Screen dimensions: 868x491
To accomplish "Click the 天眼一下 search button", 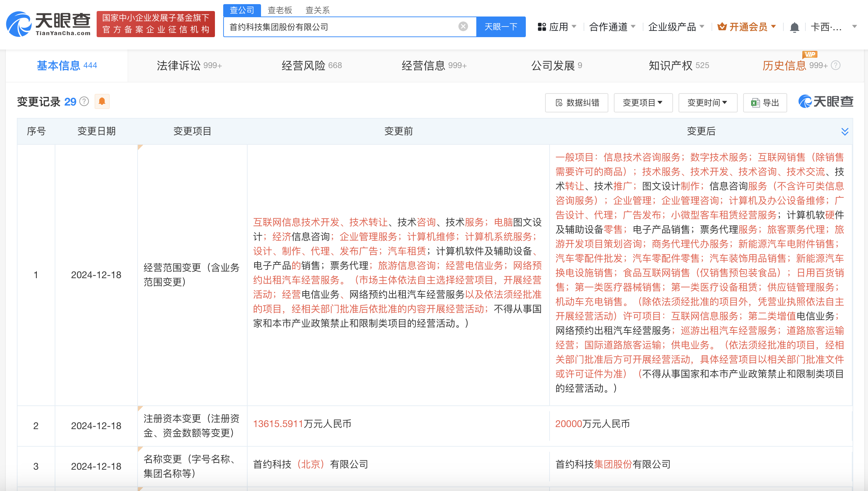I will (x=501, y=27).
